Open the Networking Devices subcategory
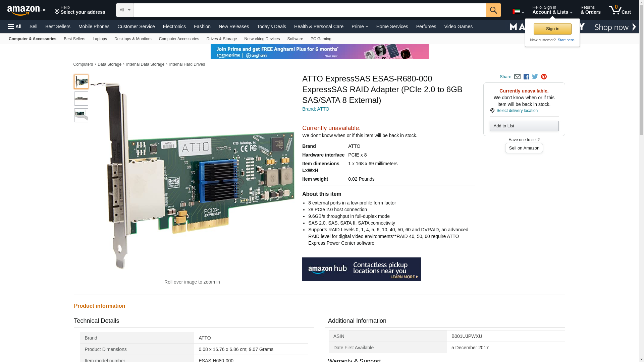Image resolution: width=644 pixels, height=362 pixels. click(x=262, y=39)
